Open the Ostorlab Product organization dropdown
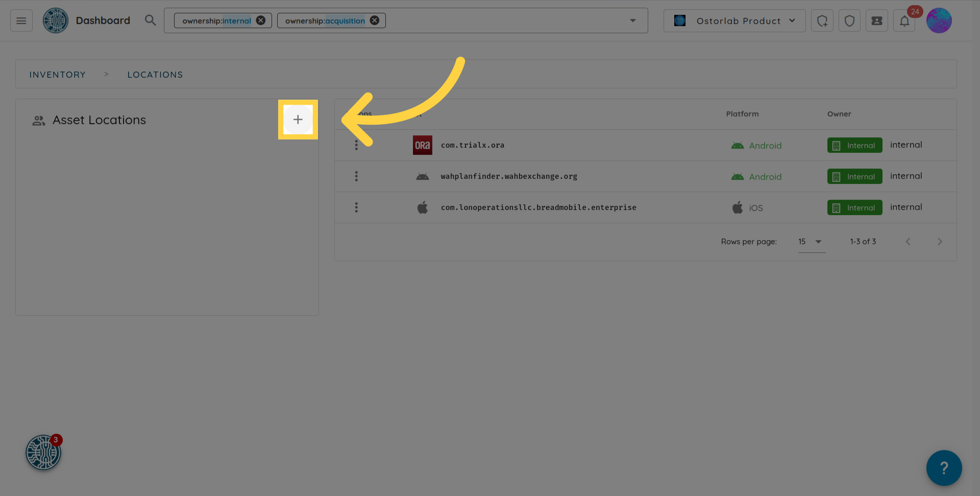 click(734, 21)
